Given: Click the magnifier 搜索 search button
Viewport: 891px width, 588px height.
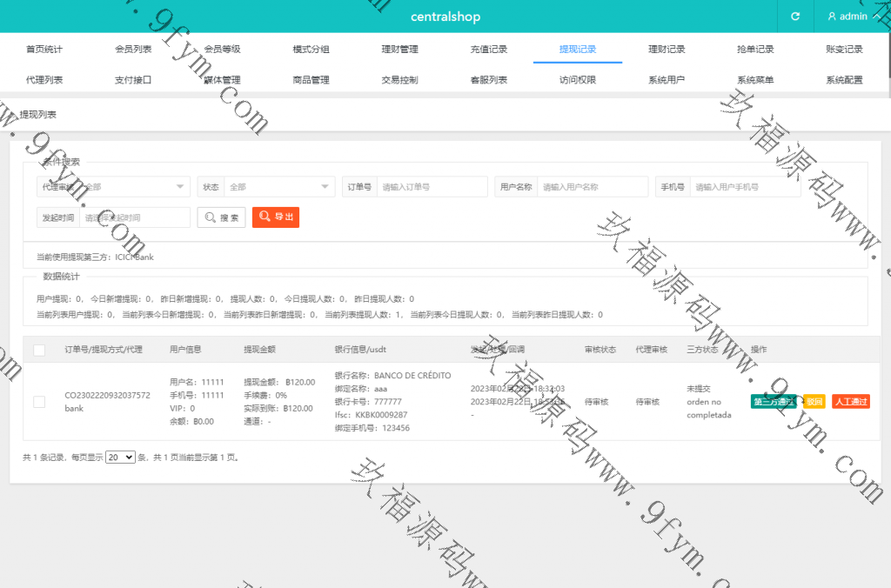Looking at the screenshot, I should 221,217.
